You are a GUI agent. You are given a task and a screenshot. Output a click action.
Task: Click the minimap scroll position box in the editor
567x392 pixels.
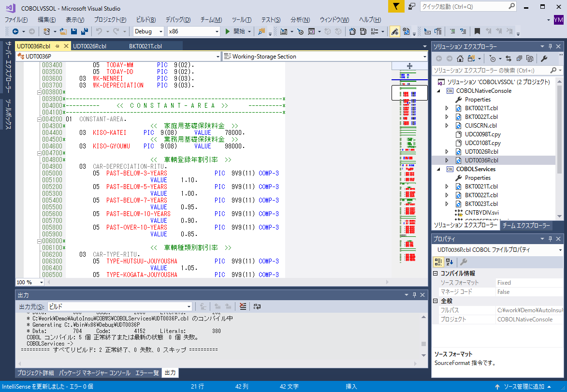[x=409, y=93]
